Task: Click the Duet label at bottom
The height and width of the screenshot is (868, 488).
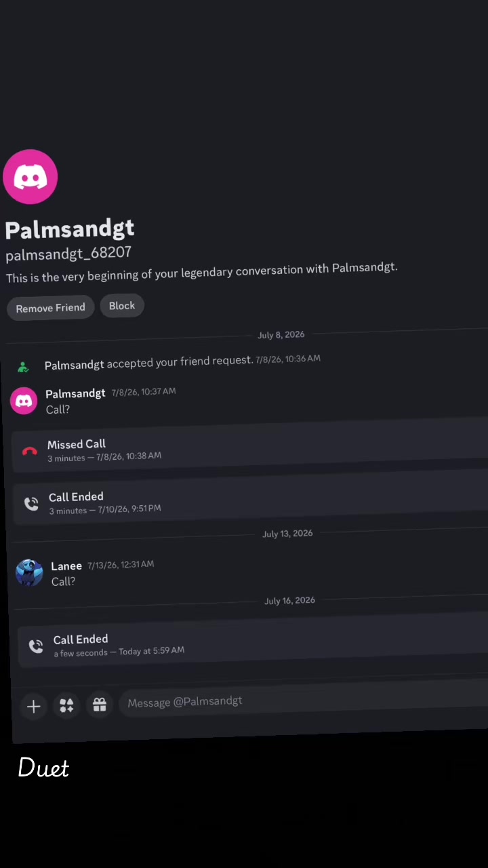Action: 43,768
